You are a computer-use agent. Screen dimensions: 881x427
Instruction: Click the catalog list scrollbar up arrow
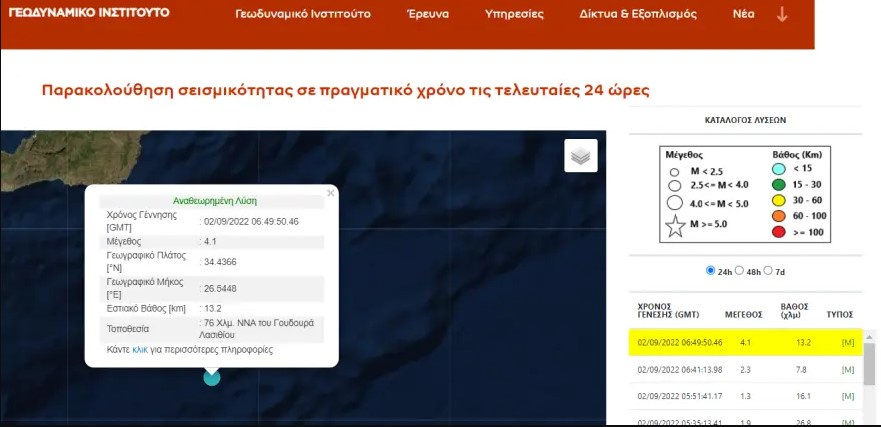(x=869, y=337)
